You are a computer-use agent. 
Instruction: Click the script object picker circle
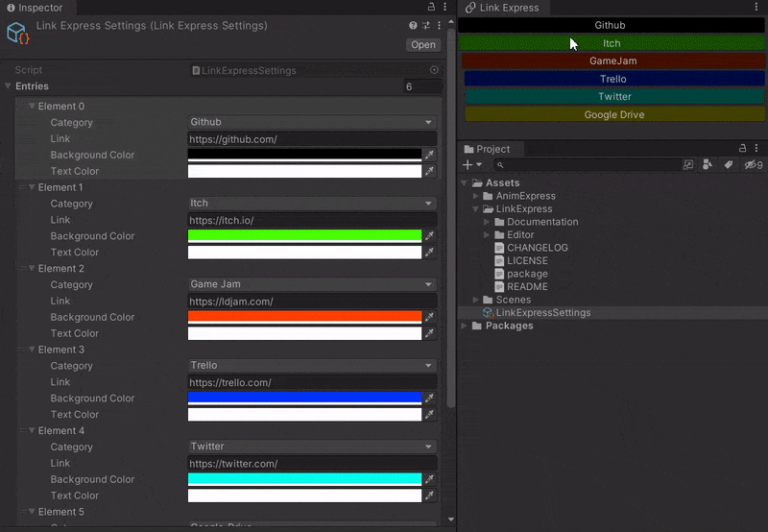tap(434, 70)
